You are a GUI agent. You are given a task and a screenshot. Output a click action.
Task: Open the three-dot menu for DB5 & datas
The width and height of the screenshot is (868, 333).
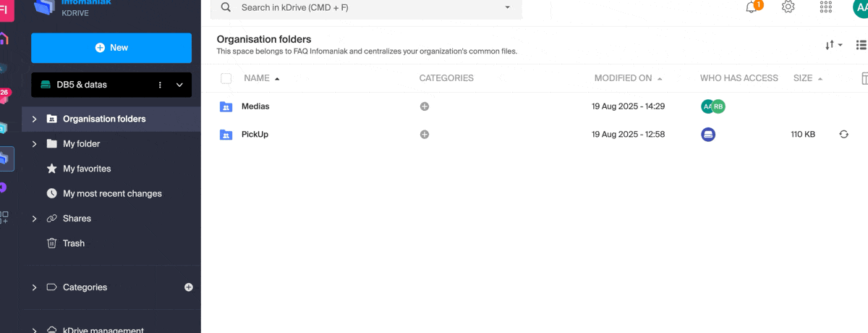click(160, 85)
